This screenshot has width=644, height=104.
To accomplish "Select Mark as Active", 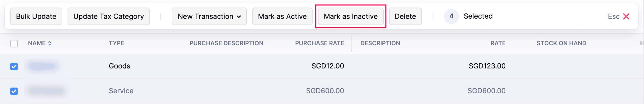I will pos(282,16).
